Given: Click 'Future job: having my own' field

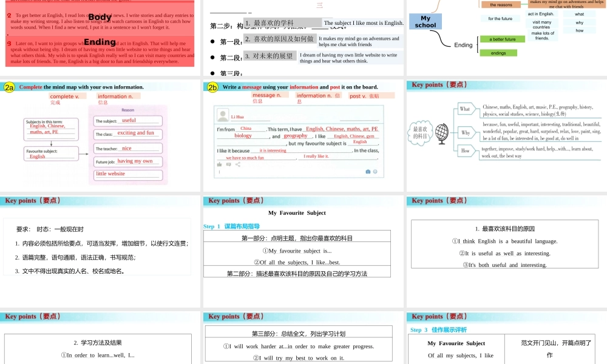Looking at the screenshot, I should tap(128, 162).
